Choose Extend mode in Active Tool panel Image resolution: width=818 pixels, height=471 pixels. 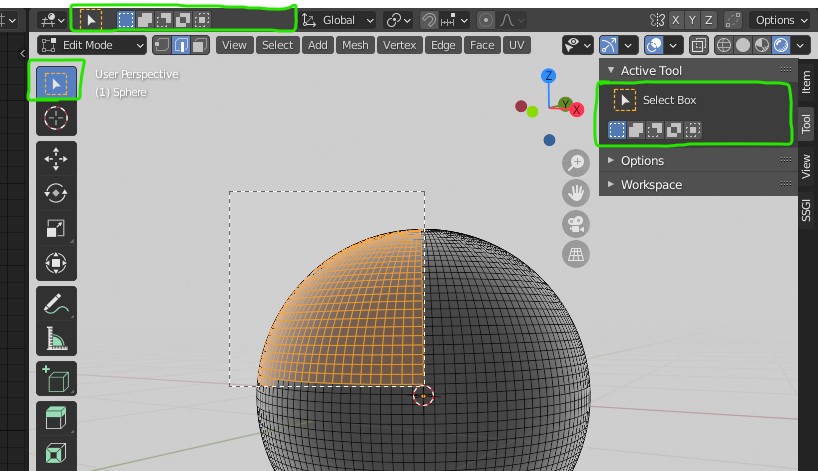click(x=635, y=130)
